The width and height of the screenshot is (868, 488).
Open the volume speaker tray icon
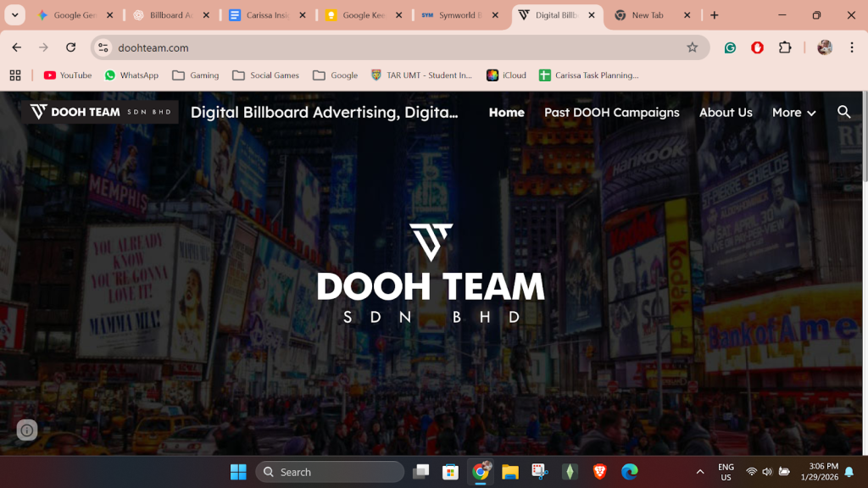[767, 472]
